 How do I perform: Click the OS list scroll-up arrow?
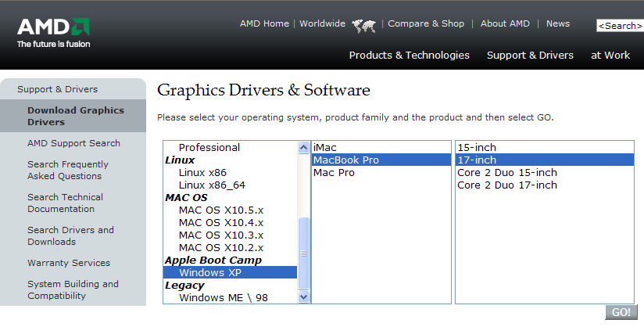pyautogui.click(x=303, y=147)
